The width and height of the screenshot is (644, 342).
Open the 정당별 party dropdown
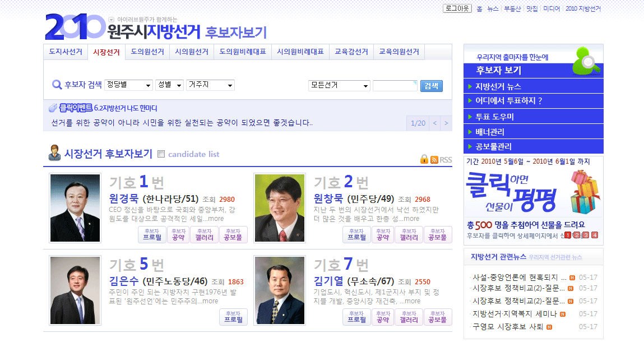128,85
